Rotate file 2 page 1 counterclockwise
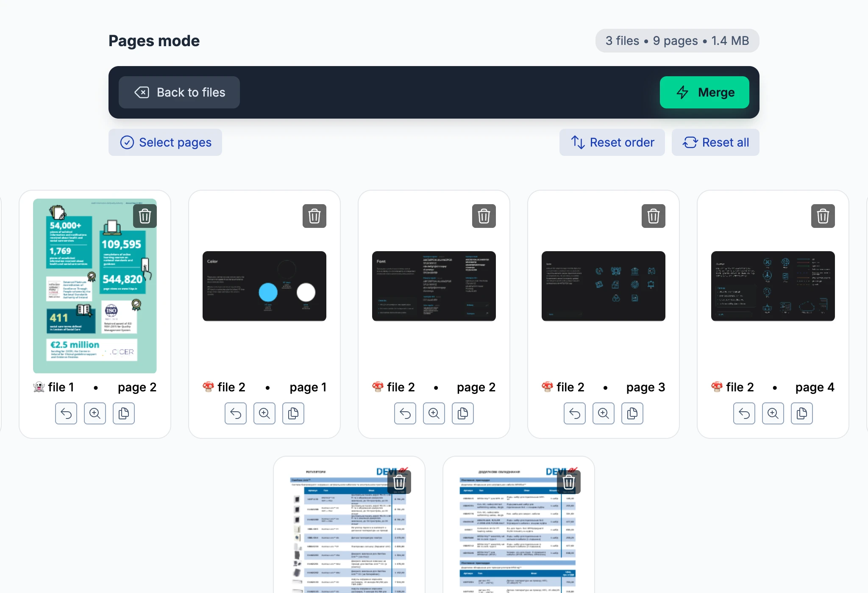 click(236, 413)
